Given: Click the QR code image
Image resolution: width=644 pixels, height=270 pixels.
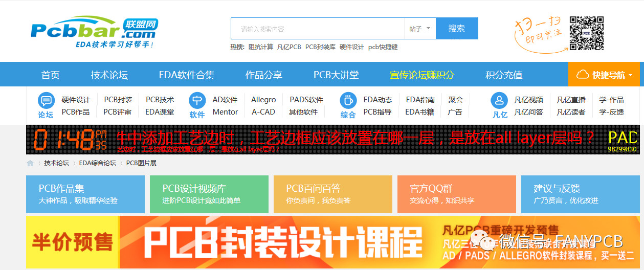Looking at the screenshot, I should [586, 34].
